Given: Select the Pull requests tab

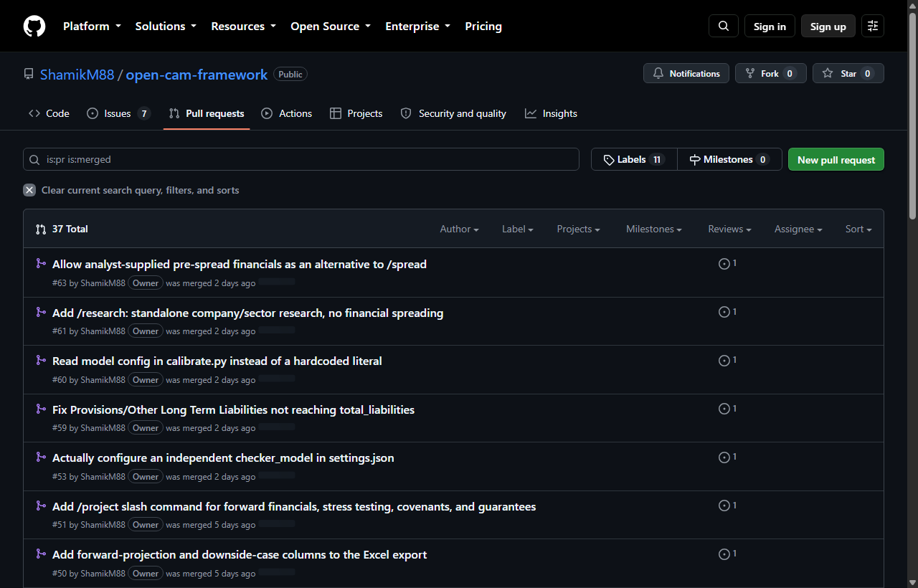Looking at the screenshot, I should click(207, 113).
